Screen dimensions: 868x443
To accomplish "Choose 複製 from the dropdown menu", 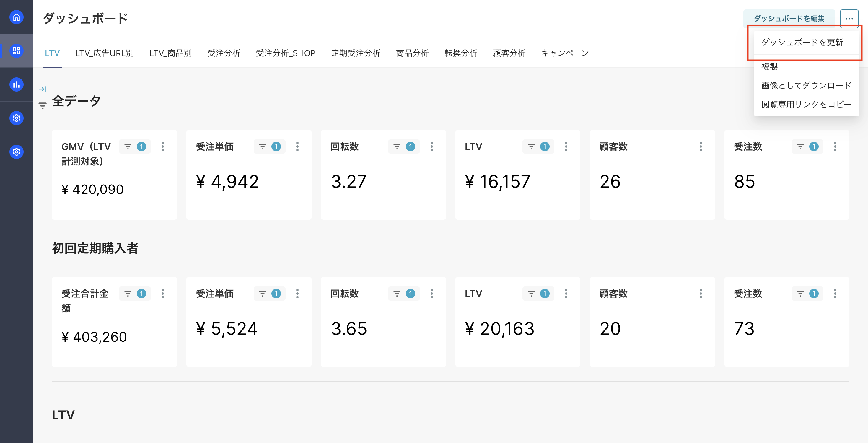I will click(x=806, y=66).
